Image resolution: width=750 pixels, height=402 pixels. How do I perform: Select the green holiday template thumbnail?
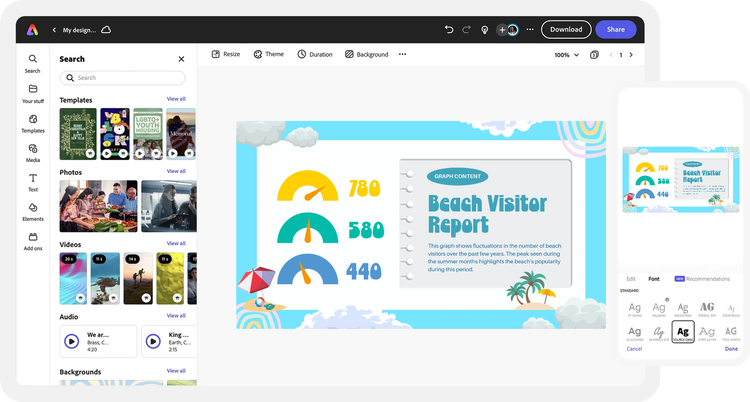[x=78, y=134]
